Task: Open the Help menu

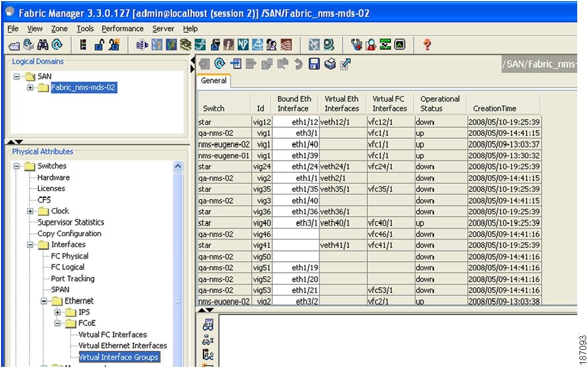Action: pyautogui.click(x=191, y=28)
